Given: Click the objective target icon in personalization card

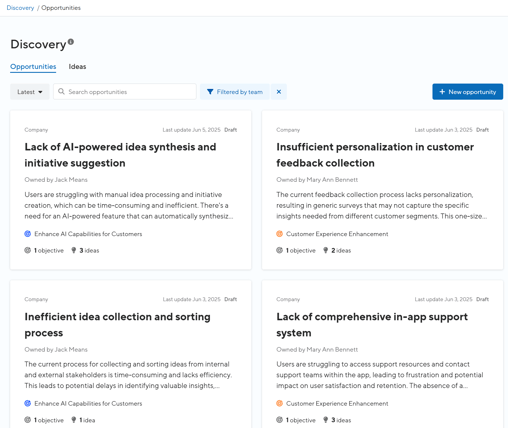Looking at the screenshot, I should (279, 250).
